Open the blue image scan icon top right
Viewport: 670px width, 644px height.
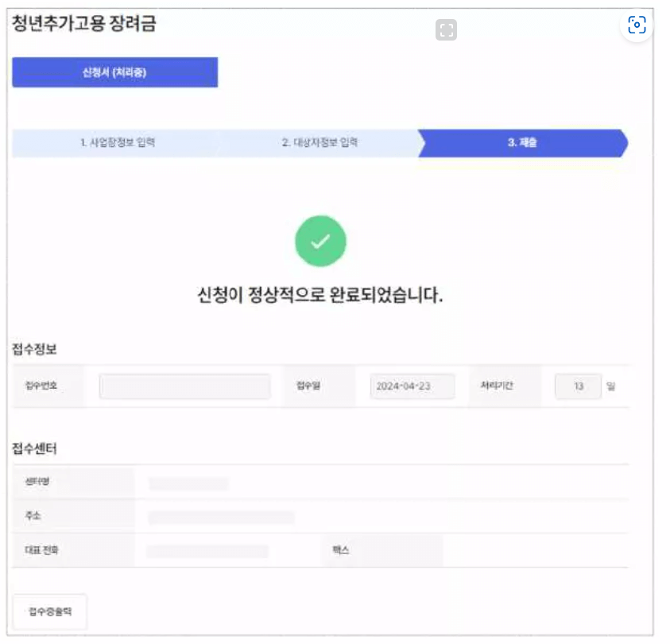(635, 25)
